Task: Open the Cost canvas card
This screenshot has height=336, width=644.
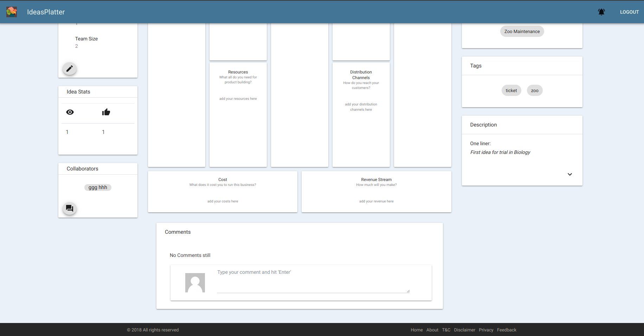Action: (x=223, y=192)
